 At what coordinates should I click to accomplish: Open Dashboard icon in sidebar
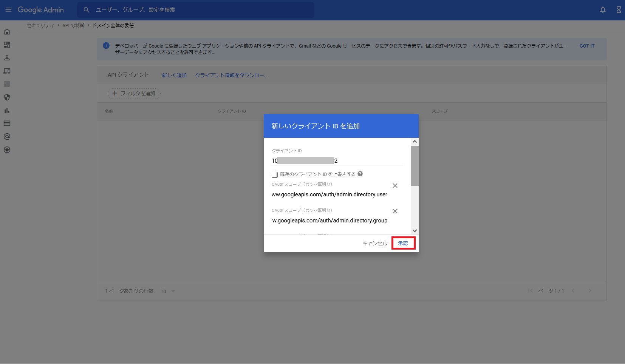click(x=7, y=45)
